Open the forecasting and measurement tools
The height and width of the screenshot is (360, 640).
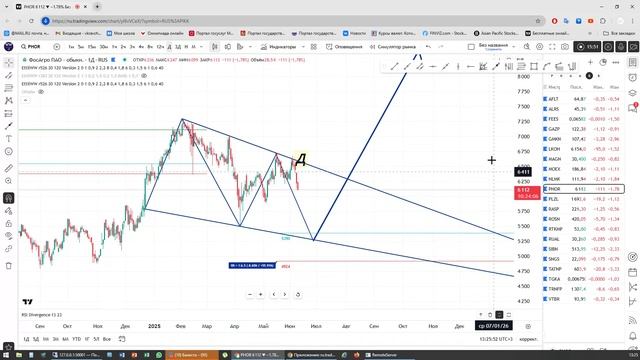click(x=9, y=113)
